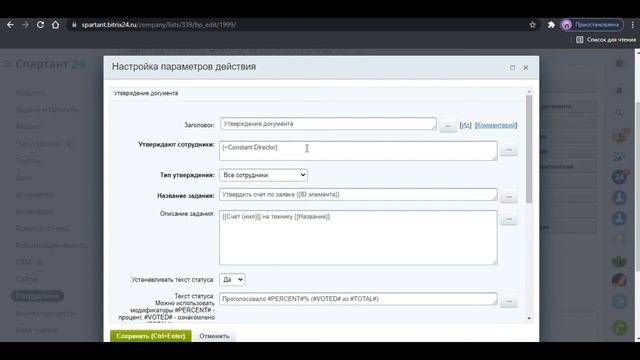Screen dimensions: 640x360
Task: Open notifications bell in right sidebar
Action: pyautogui.click(x=619, y=90)
